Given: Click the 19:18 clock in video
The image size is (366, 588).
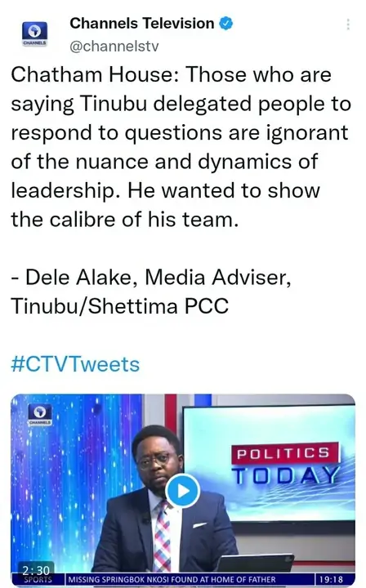Looking at the screenshot, I should coord(331,579).
